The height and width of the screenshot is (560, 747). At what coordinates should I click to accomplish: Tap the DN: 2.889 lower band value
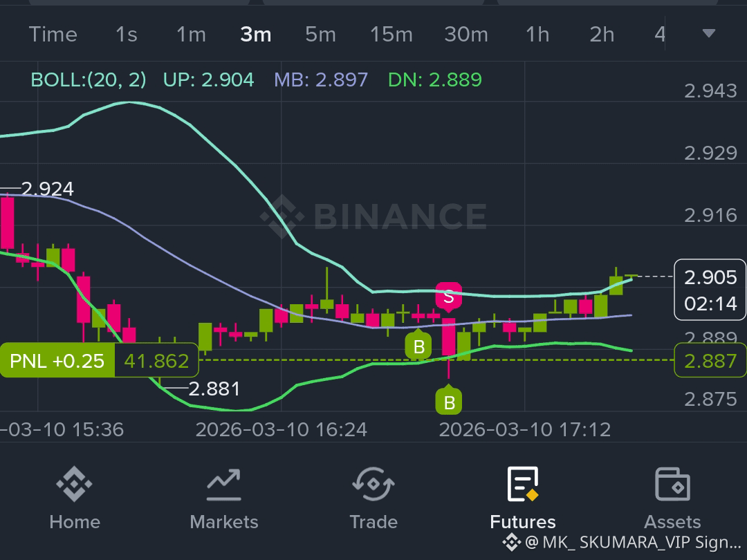435,80
